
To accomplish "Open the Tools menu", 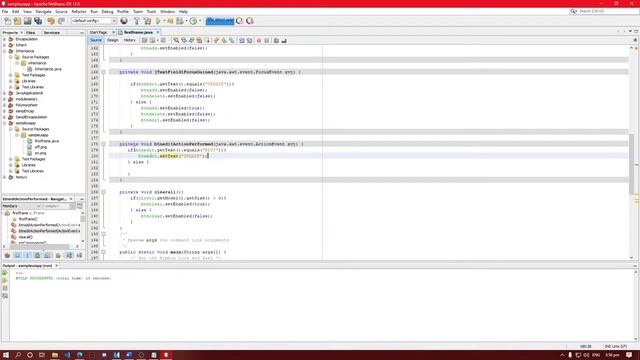I will coord(151,11).
